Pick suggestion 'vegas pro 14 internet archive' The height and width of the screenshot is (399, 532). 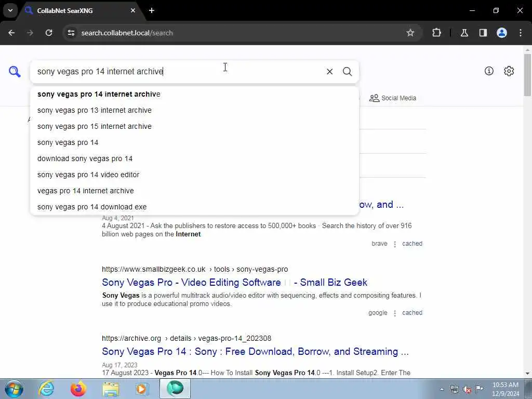click(x=194, y=191)
